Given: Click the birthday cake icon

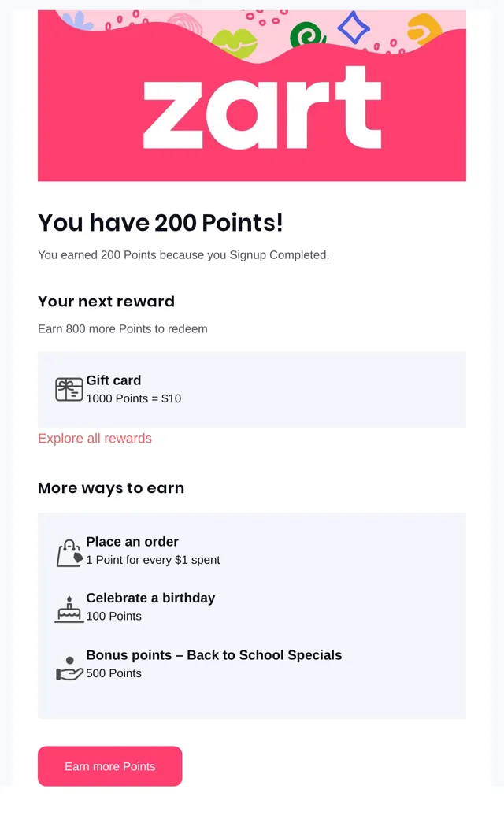Looking at the screenshot, I should (x=69, y=609).
